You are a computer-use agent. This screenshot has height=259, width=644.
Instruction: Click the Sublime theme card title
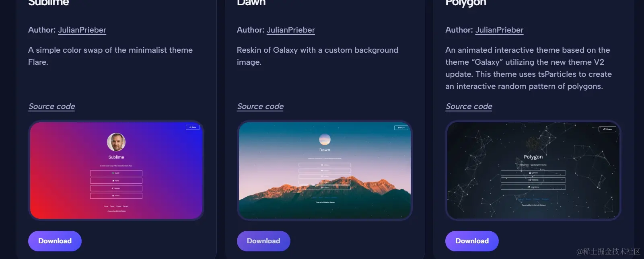[x=49, y=3]
